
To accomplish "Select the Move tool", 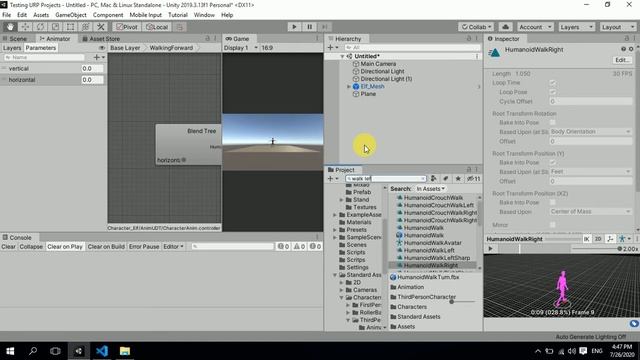I will [25, 27].
